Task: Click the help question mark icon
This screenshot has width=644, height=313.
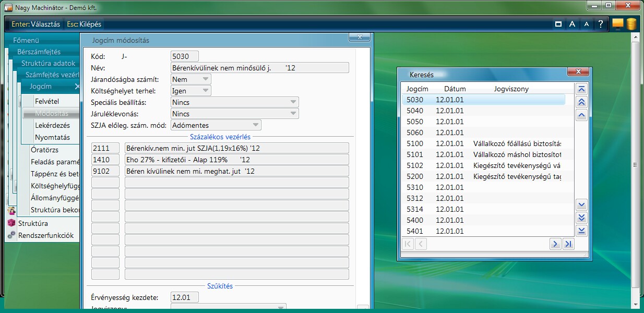Action: tap(601, 24)
